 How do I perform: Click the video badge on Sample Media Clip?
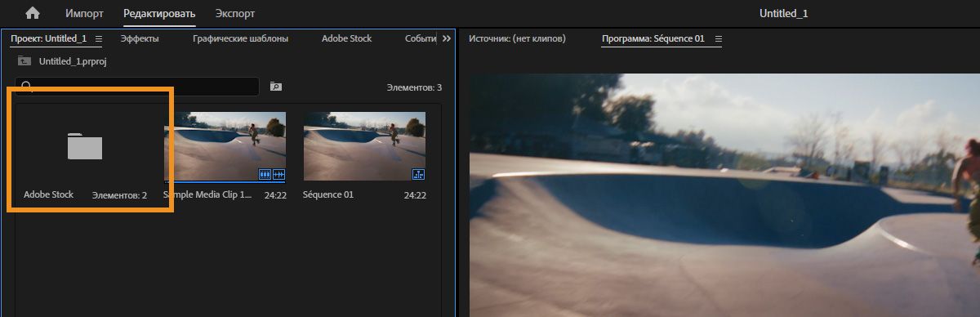(265, 174)
